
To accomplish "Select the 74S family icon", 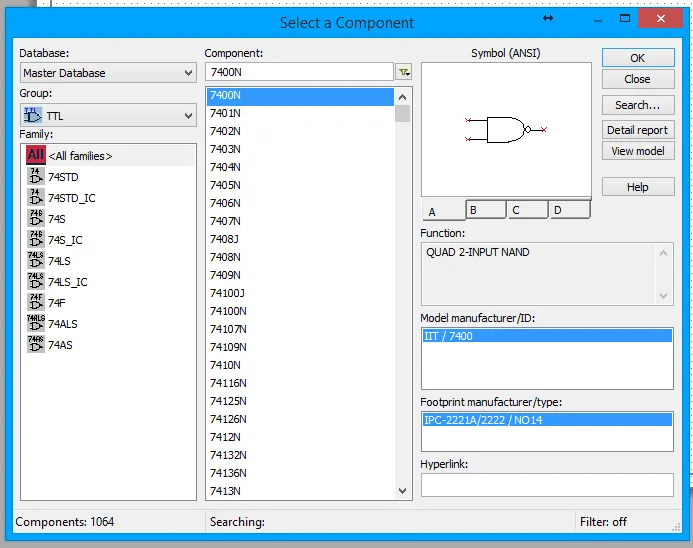I will pyautogui.click(x=36, y=219).
